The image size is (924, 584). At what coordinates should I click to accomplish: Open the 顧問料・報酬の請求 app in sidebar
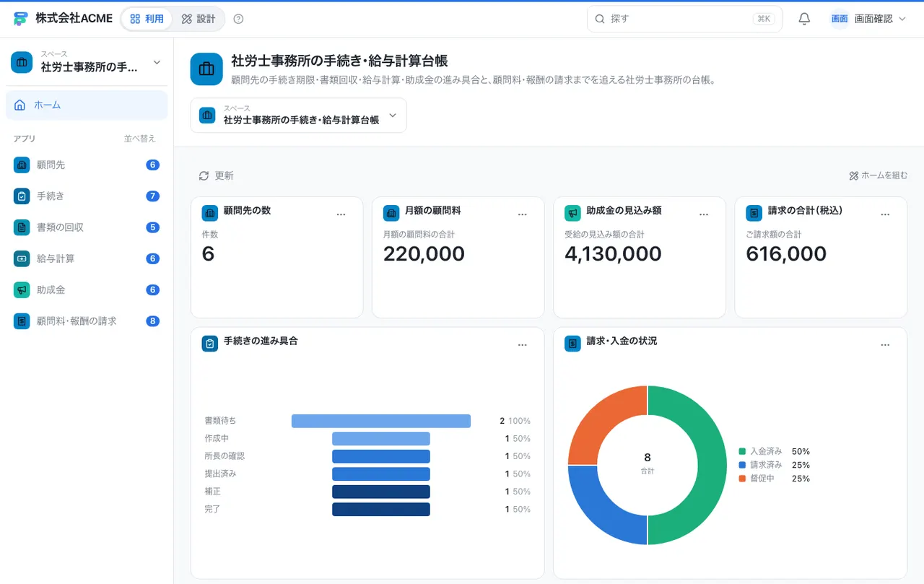pyautogui.click(x=87, y=321)
